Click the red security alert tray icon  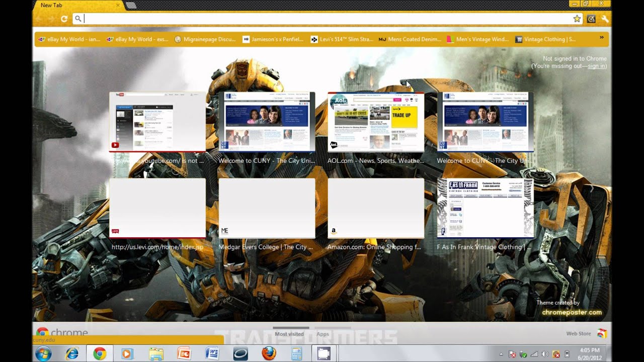coord(556,354)
